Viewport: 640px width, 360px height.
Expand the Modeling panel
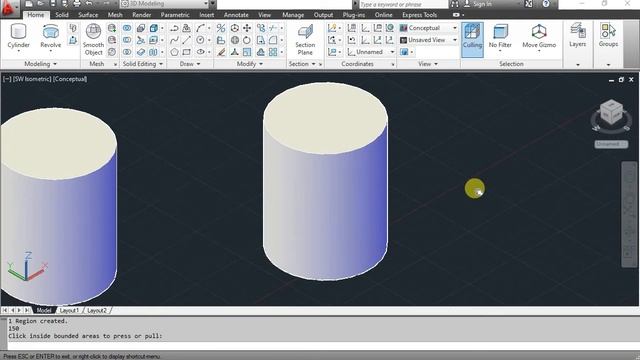pyautogui.click(x=40, y=64)
